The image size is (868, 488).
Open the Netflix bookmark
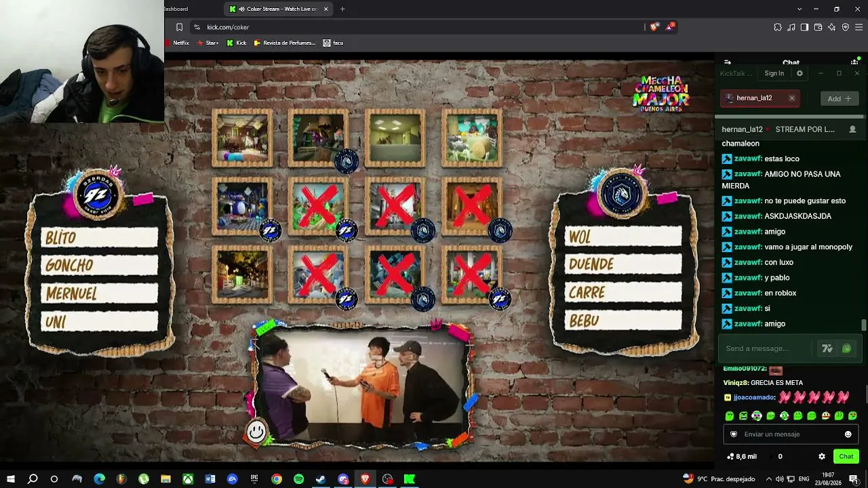177,43
